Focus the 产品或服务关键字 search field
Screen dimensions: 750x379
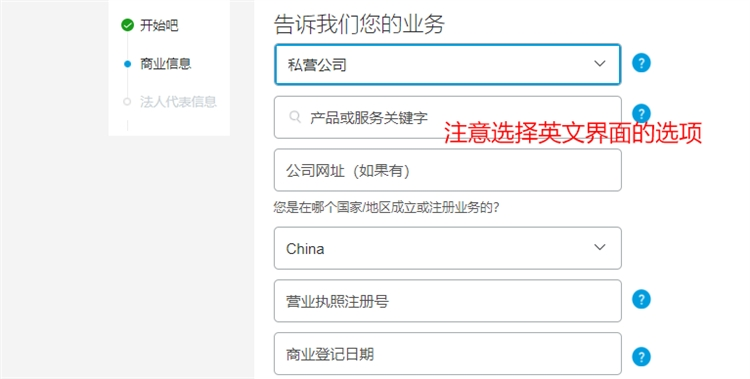point(447,117)
